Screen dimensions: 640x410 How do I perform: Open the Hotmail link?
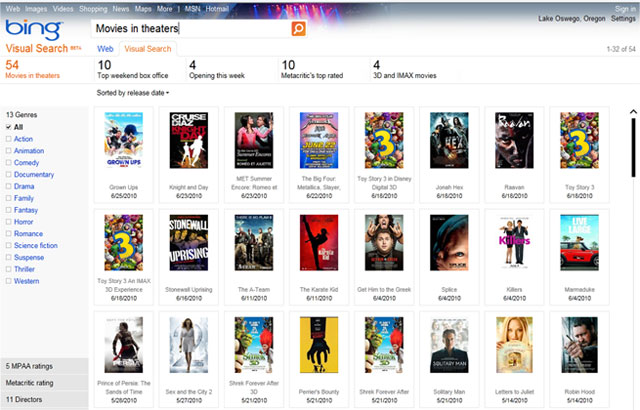(217, 9)
